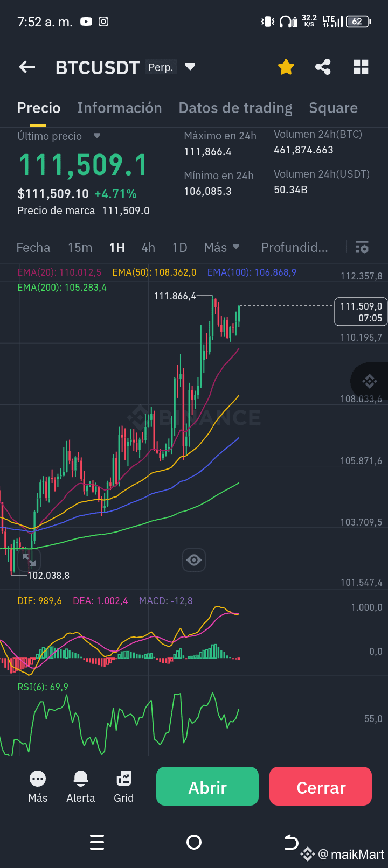Open the Información tab

tap(120, 108)
